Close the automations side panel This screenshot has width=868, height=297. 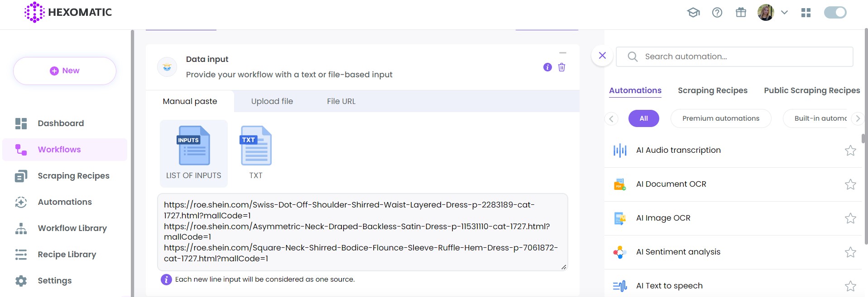click(x=602, y=56)
